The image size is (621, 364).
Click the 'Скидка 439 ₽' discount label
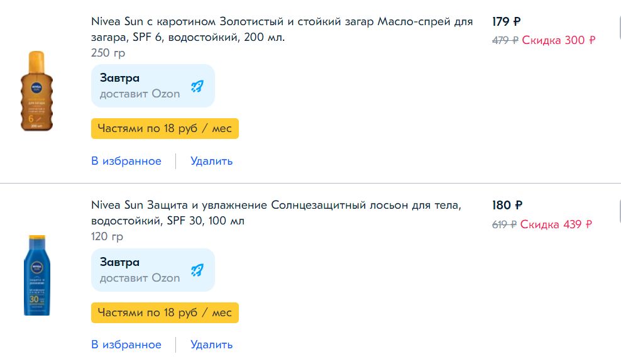click(x=556, y=224)
